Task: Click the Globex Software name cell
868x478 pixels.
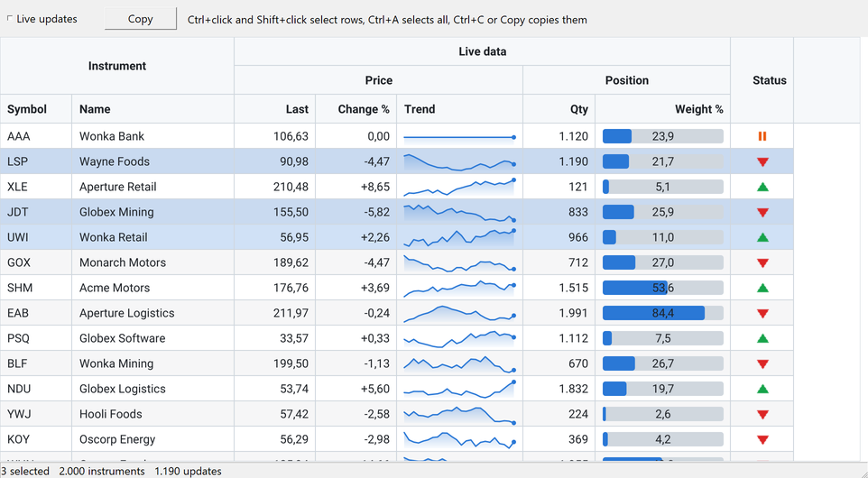Action: 152,338
